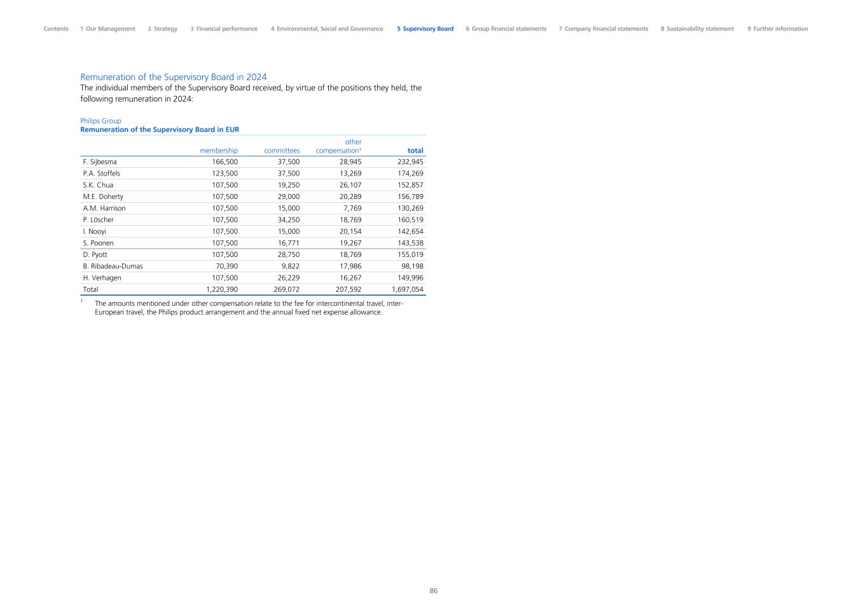Image resolution: width=868 pixels, height=613 pixels.
Task: Click the membership column header
Action: click(x=219, y=151)
